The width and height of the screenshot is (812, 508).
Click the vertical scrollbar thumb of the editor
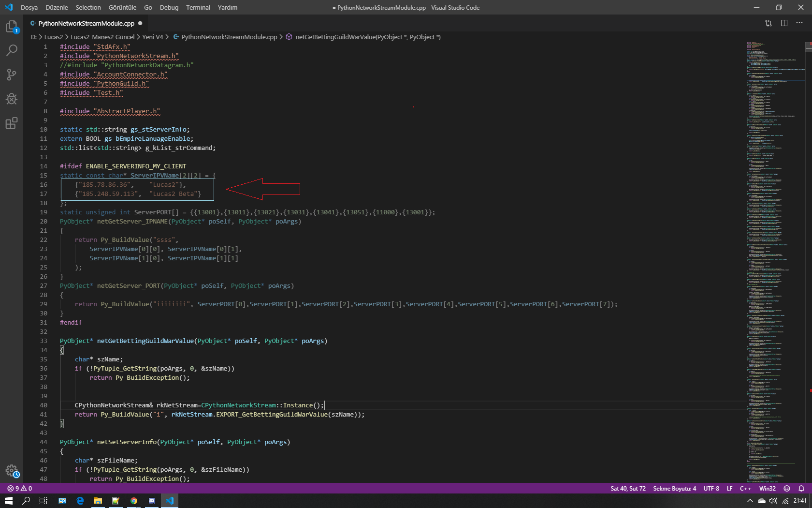click(809, 47)
